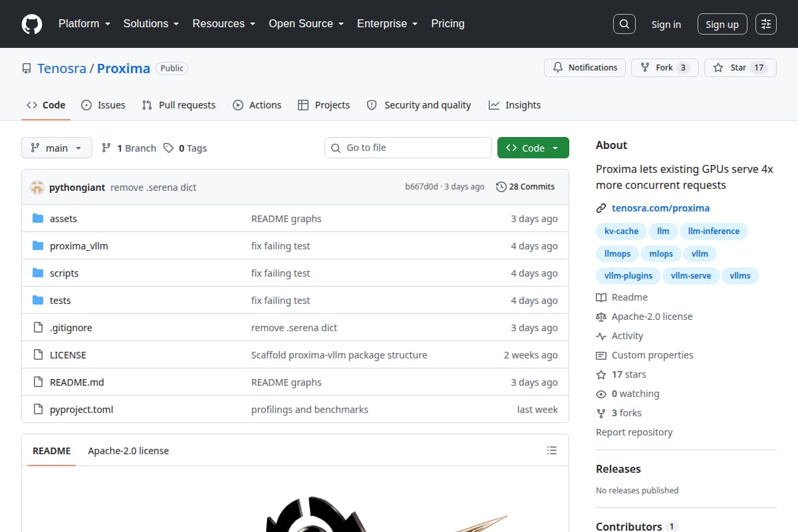The image size is (798, 532).
Task: View the 17 stars link
Action: tap(621, 374)
